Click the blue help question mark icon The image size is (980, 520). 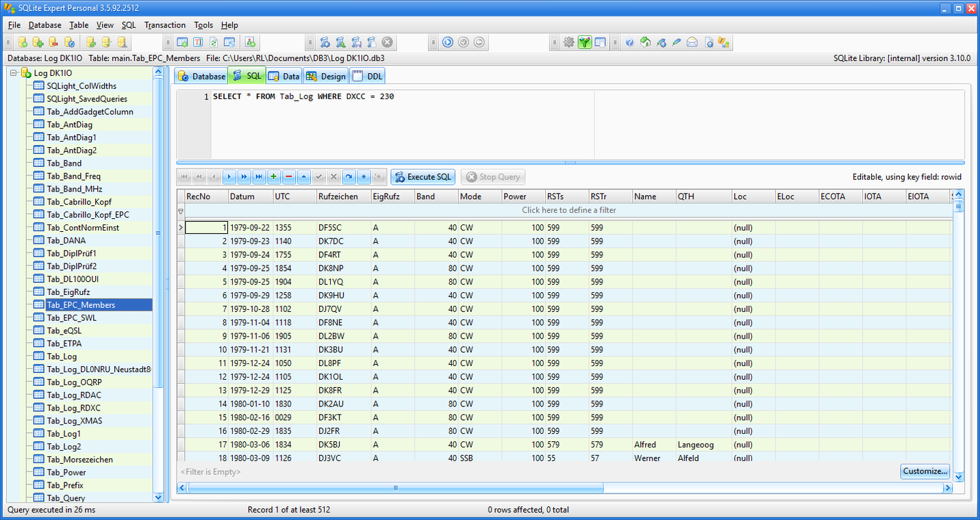(x=629, y=42)
